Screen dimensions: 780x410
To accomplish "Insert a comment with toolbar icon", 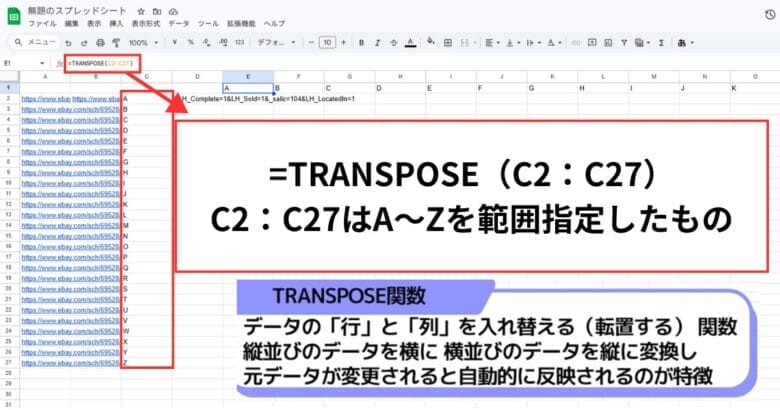I will click(592, 43).
